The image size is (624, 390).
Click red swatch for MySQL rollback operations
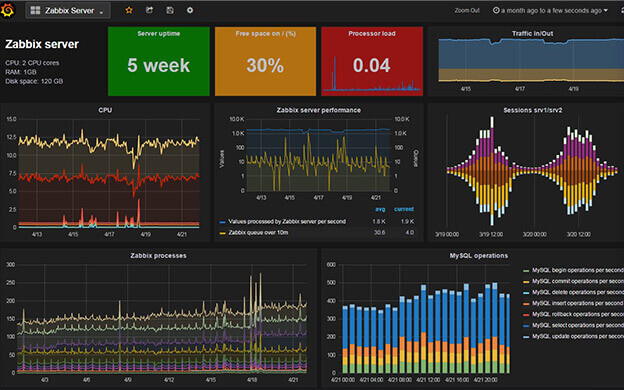(526, 315)
